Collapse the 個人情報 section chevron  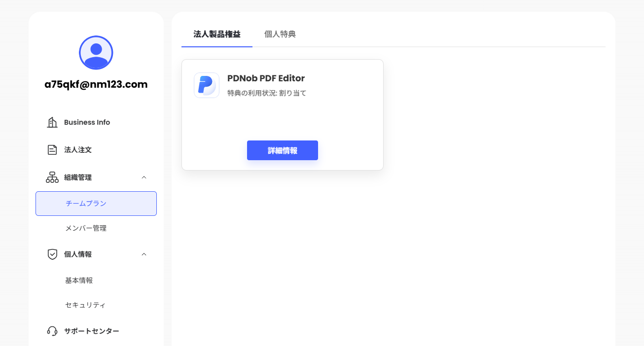point(144,254)
